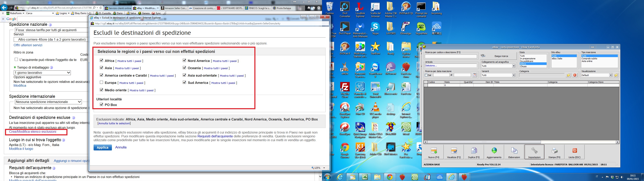Screen dimensions: 644x181
Task: Open the Tempo di imballaggio dropdown
Action: (42, 73)
